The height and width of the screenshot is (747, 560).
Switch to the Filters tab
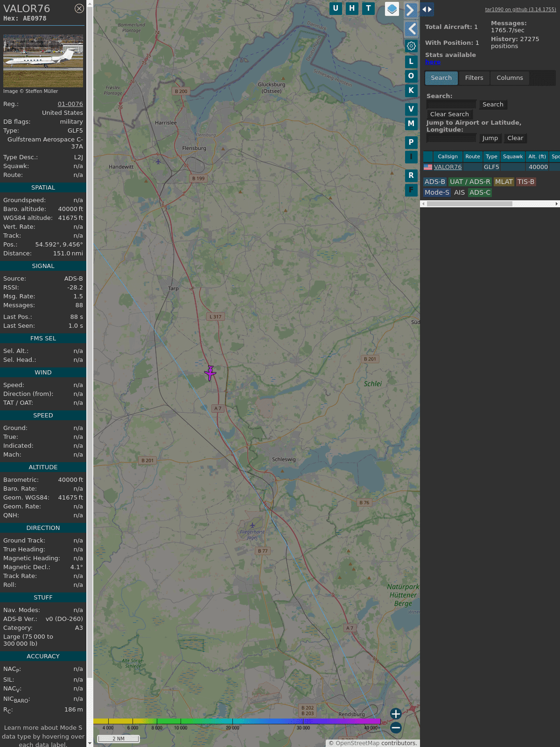pyautogui.click(x=474, y=78)
